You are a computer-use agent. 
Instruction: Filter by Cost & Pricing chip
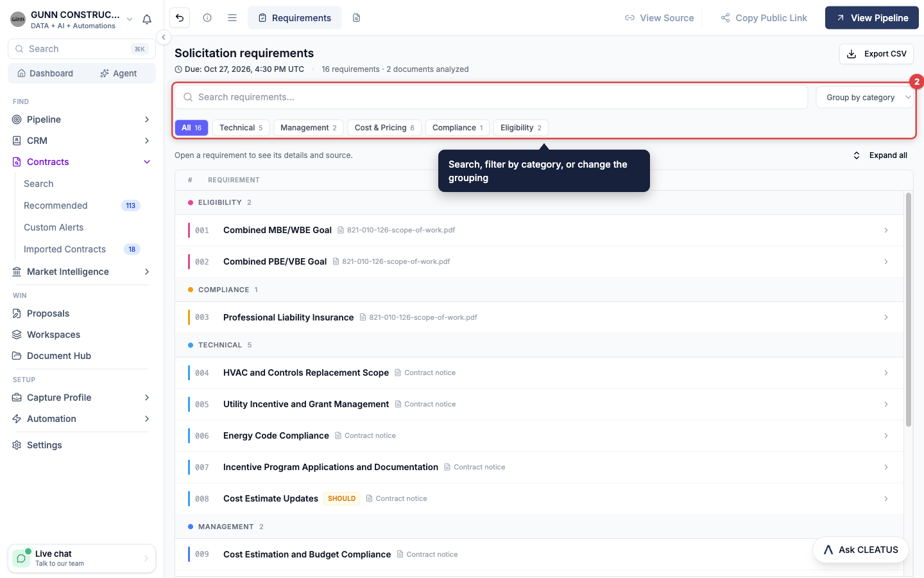pos(384,128)
